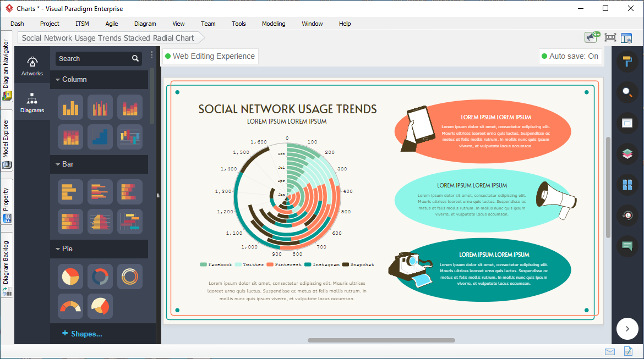644x359 pixels.
Task: Collapse palette using splitter handle
Action: coord(158,195)
